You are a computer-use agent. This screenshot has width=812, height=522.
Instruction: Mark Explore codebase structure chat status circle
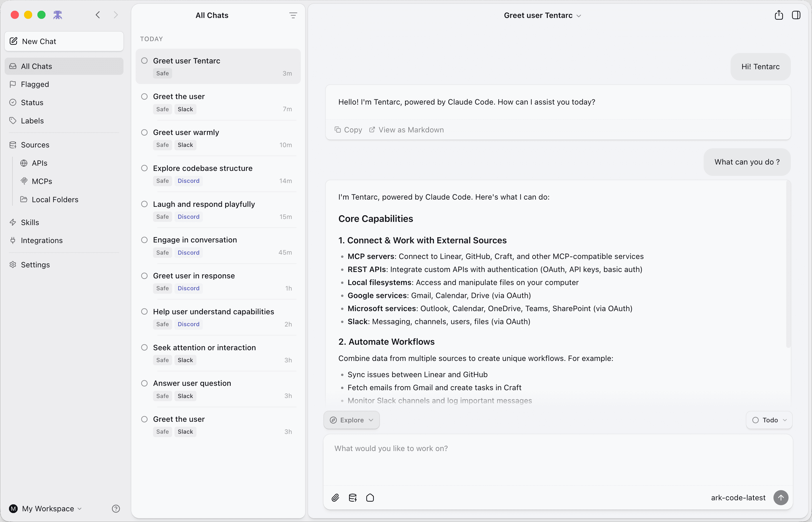click(x=144, y=168)
